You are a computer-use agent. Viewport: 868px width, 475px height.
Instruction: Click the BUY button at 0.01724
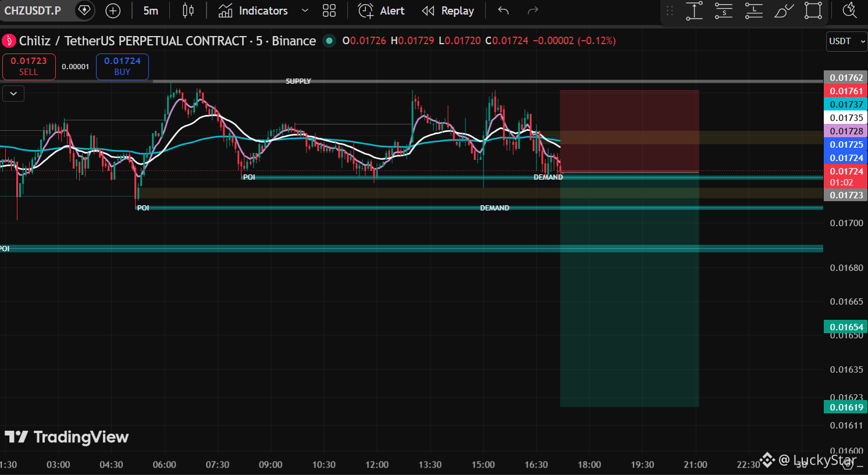click(x=122, y=66)
